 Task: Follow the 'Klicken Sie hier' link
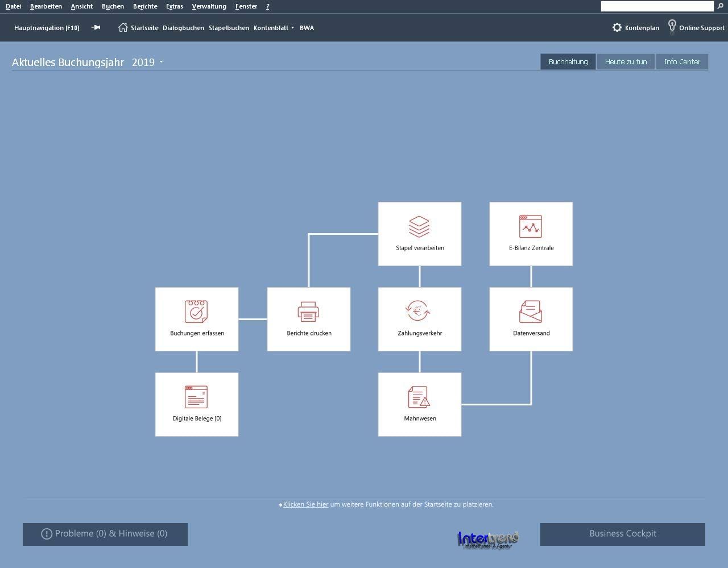point(305,504)
